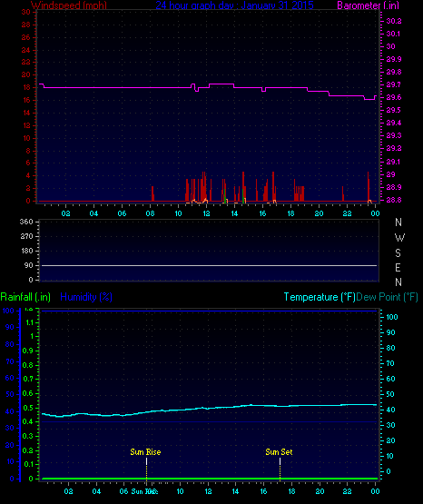Click the Sun Rise marker line
This screenshot has height=504, width=423.
coord(146,469)
